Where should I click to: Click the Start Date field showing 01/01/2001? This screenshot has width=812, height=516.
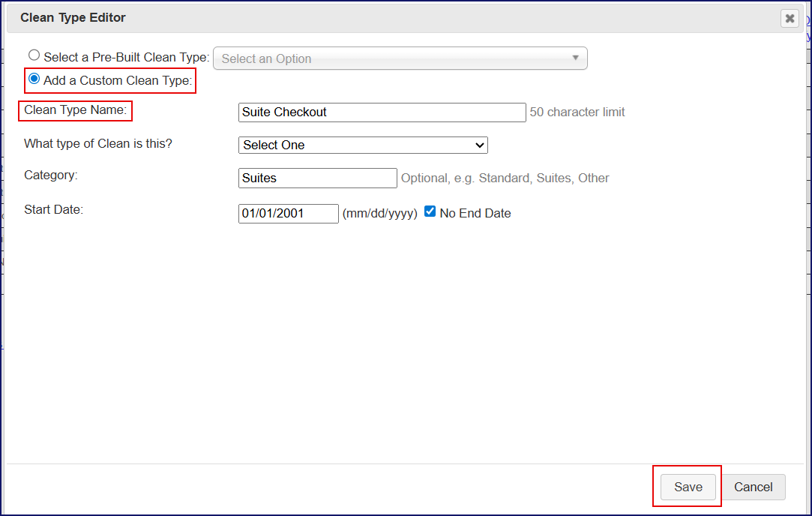[x=288, y=214]
